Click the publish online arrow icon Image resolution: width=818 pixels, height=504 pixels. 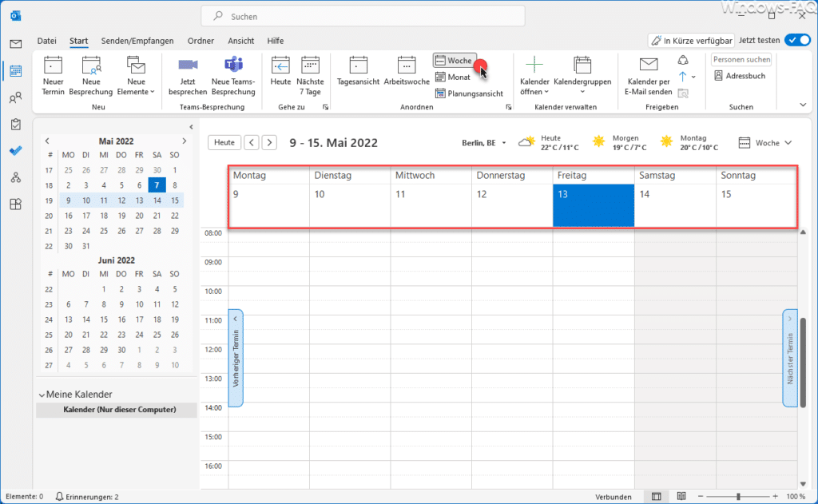(683, 77)
